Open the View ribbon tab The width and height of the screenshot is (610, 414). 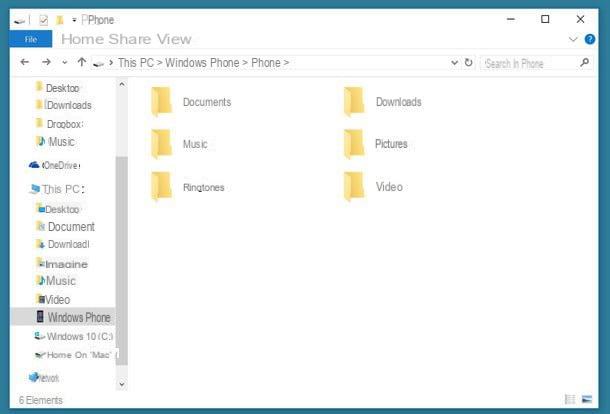click(174, 39)
